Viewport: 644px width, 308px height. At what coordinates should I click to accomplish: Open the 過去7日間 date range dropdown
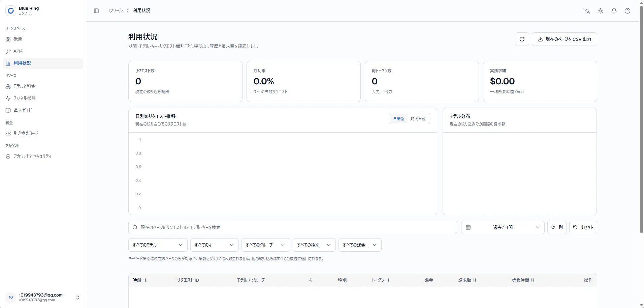click(503, 227)
